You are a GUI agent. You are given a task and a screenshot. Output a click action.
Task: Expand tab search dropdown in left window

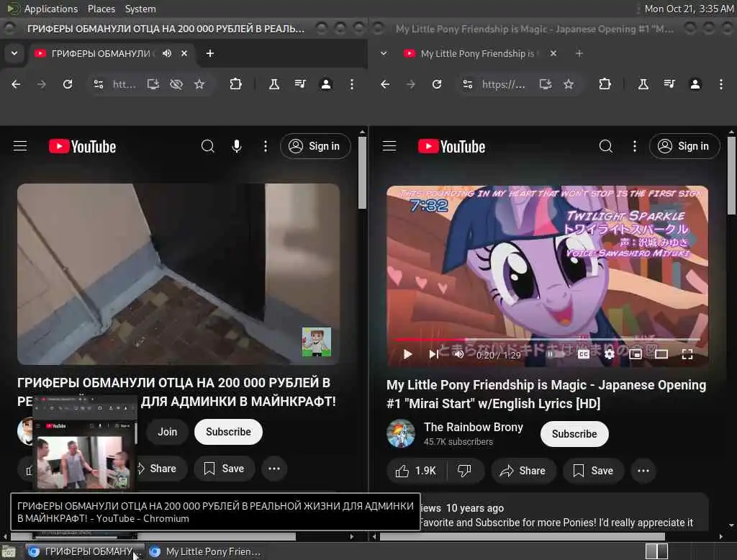tap(14, 53)
